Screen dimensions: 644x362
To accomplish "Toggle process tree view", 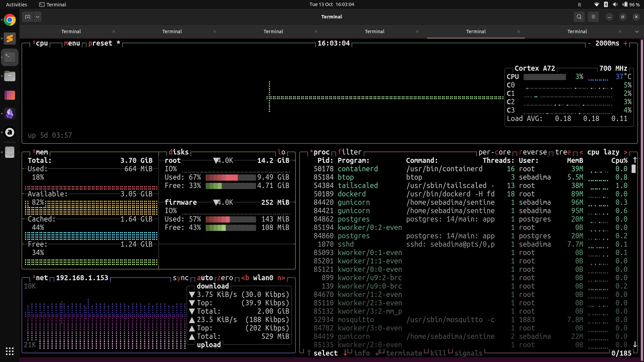I will coord(563,152).
